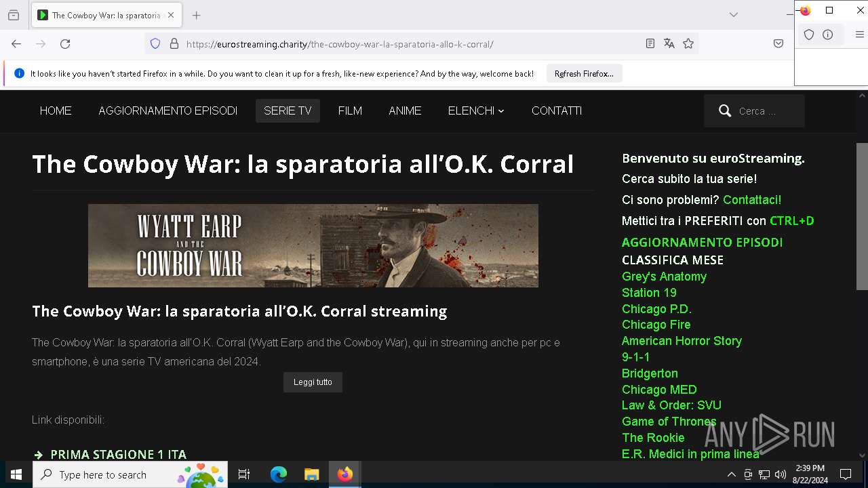Click the Refresh Firefox... button

584,74
